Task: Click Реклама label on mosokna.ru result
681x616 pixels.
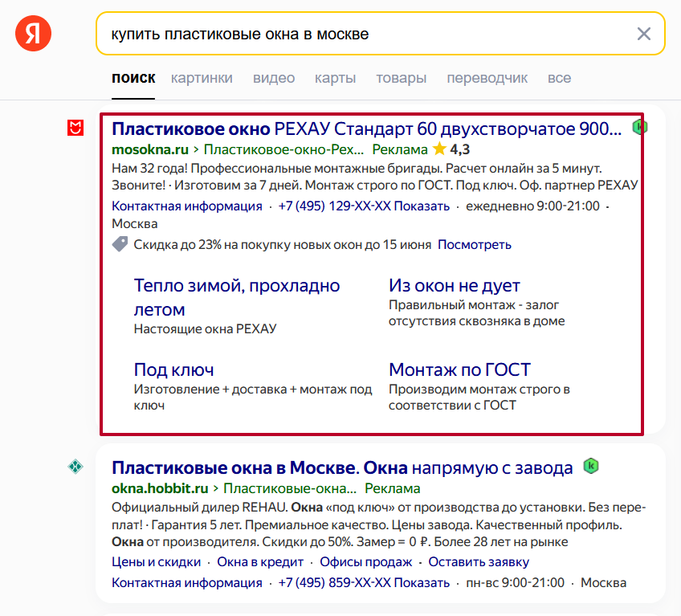Action: pos(400,149)
